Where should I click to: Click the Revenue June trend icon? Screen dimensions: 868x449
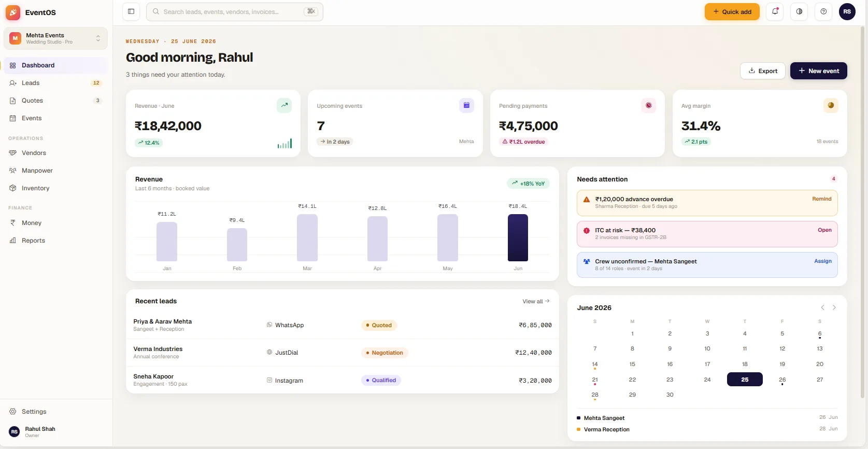pyautogui.click(x=284, y=105)
